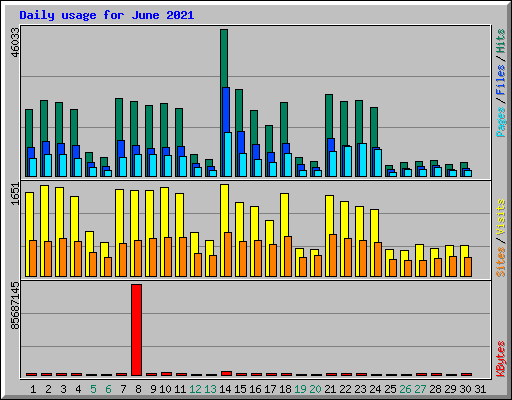Click day label 1 on the x-axis

tap(33, 389)
